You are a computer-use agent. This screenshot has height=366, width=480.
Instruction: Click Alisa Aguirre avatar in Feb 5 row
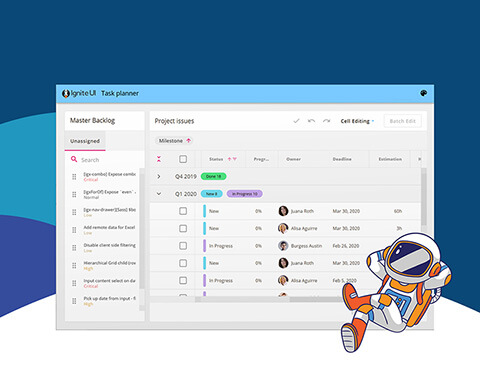(x=283, y=280)
